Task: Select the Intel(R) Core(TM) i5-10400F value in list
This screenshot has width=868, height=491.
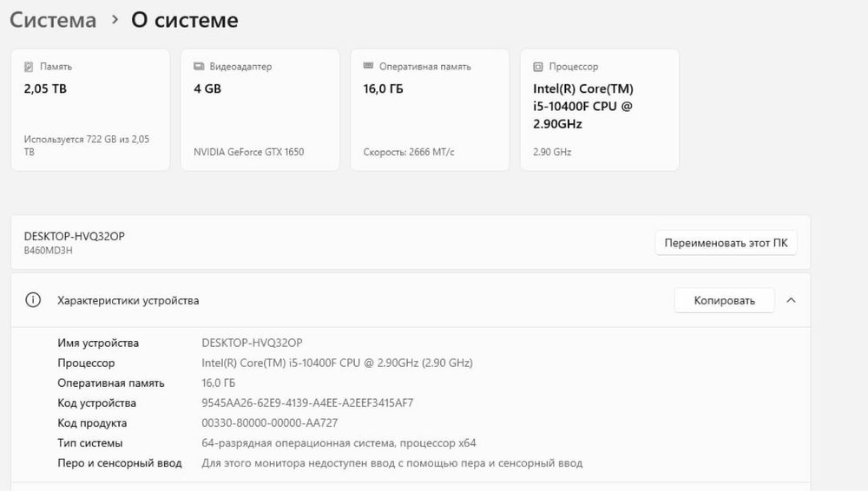Action: point(337,363)
